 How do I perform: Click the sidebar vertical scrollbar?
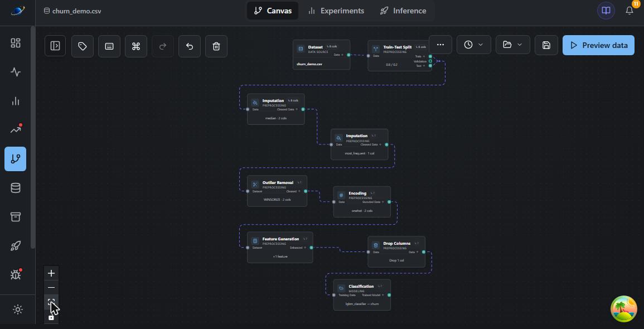coord(33,138)
